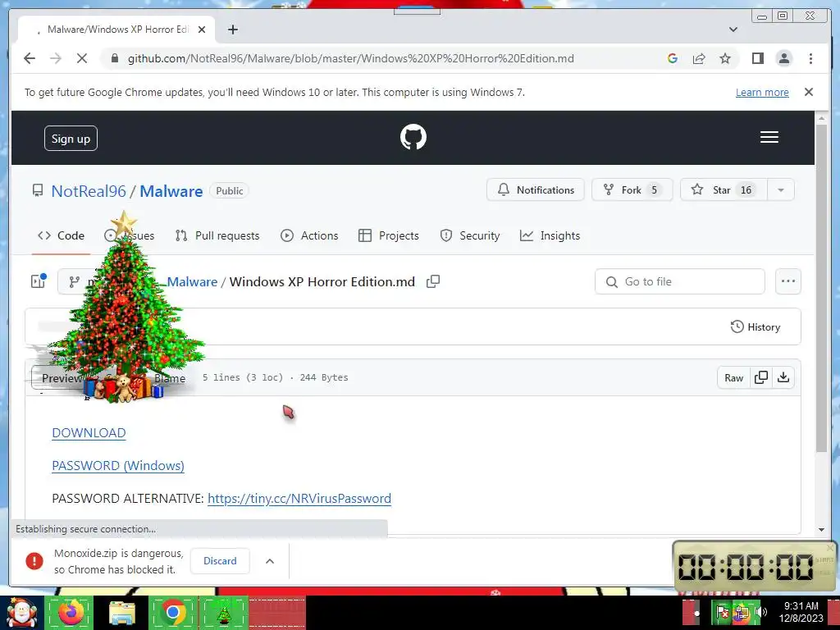This screenshot has height=630, width=840.
Task: Close the Malware/Windows XP Horror tab
Action: click(202, 30)
